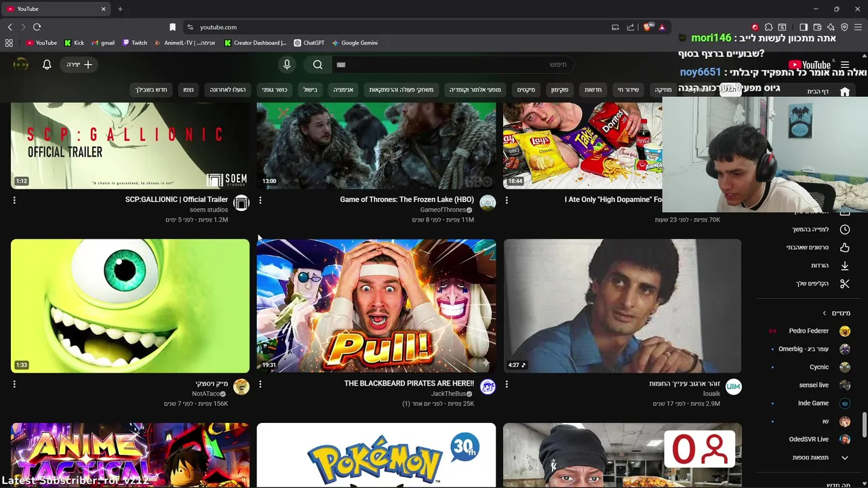
Task: Open the Watch Later clock sidebar icon
Action: coord(845,229)
